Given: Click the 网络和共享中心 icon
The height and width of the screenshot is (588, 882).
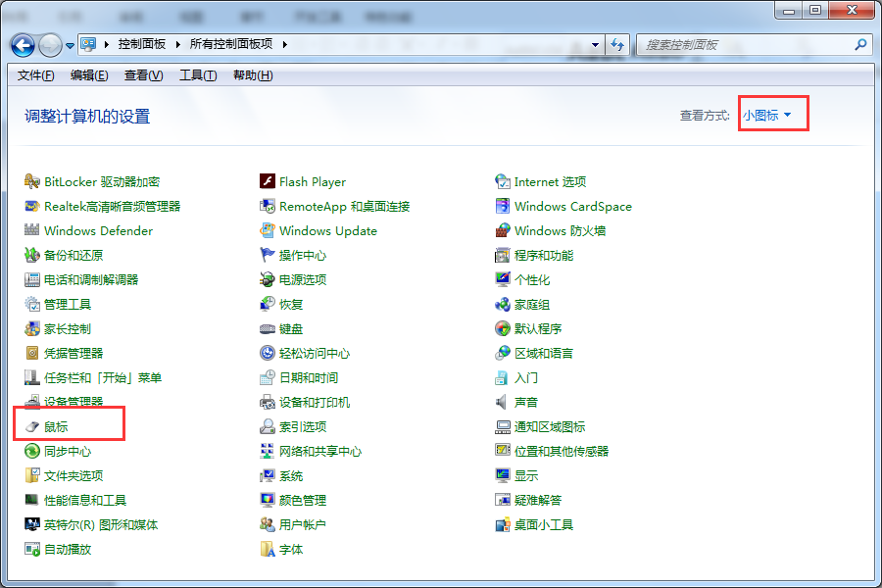Looking at the screenshot, I should [268, 451].
